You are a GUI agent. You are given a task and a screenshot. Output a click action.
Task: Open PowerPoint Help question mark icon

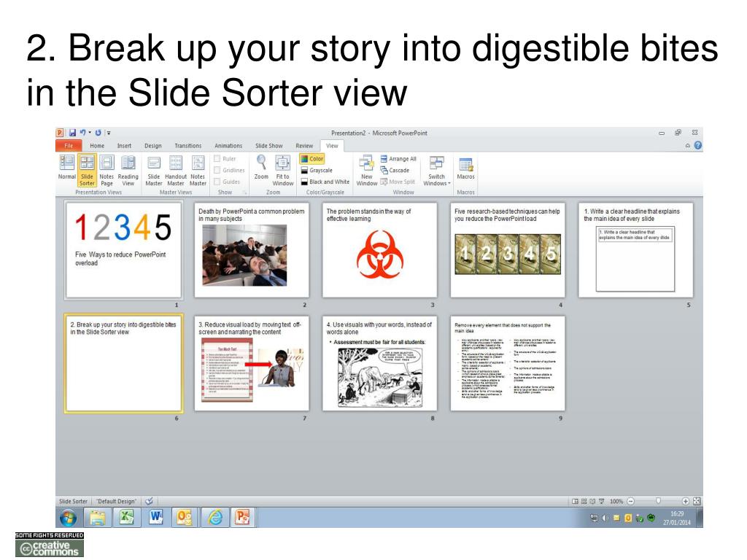[x=698, y=146]
